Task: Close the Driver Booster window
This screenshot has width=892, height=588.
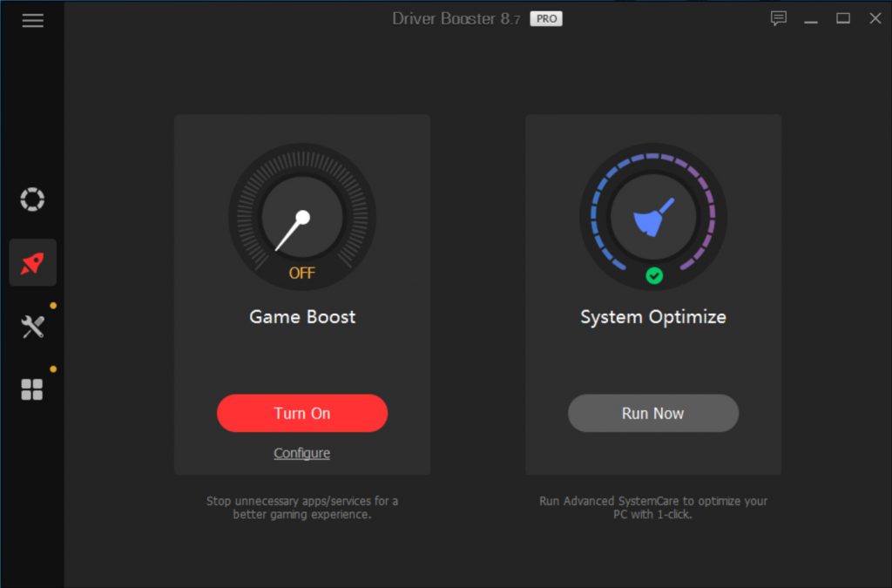Action: click(875, 18)
